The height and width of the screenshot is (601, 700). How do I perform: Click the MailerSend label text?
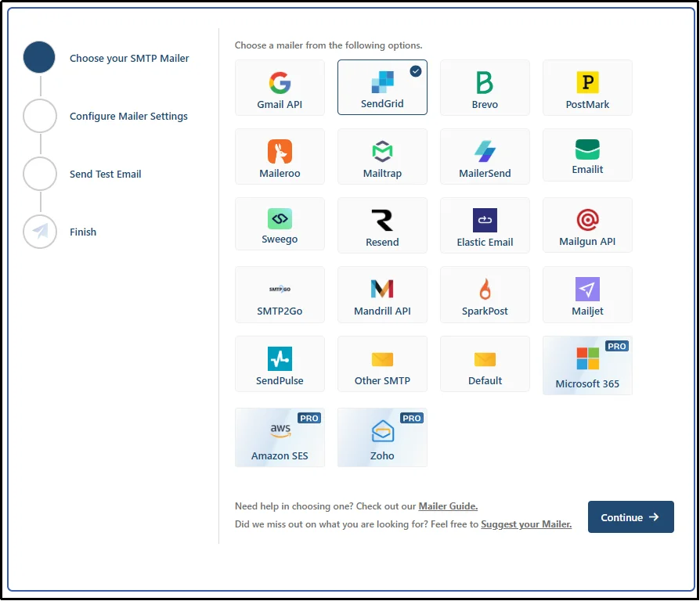point(485,173)
